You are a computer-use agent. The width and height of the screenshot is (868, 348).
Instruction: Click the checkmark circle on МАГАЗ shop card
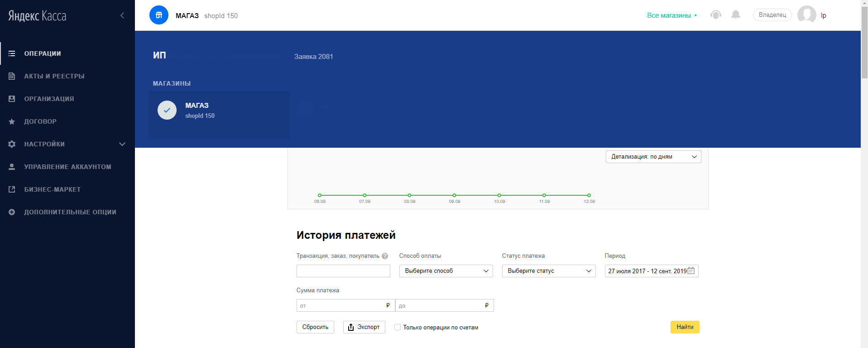[x=167, y=110]
